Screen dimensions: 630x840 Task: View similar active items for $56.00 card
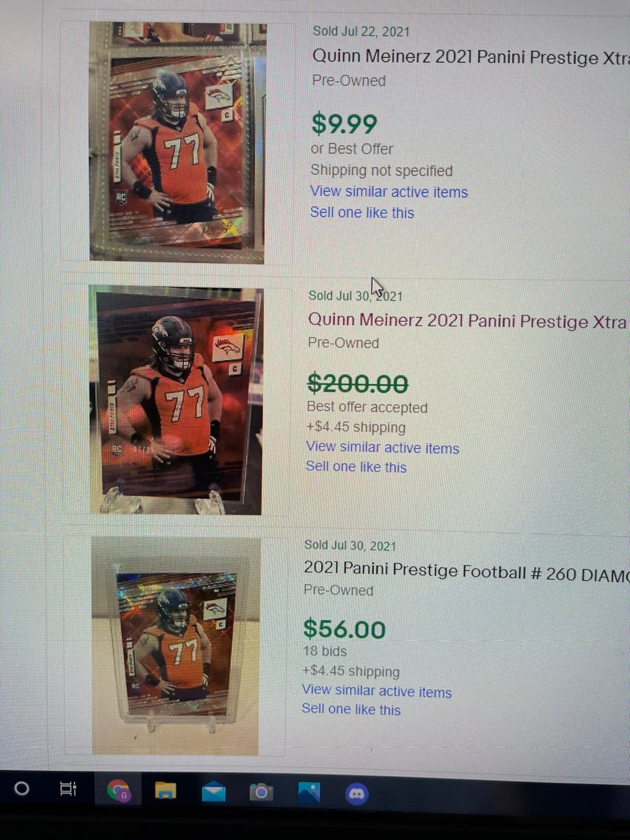[377, 691]
